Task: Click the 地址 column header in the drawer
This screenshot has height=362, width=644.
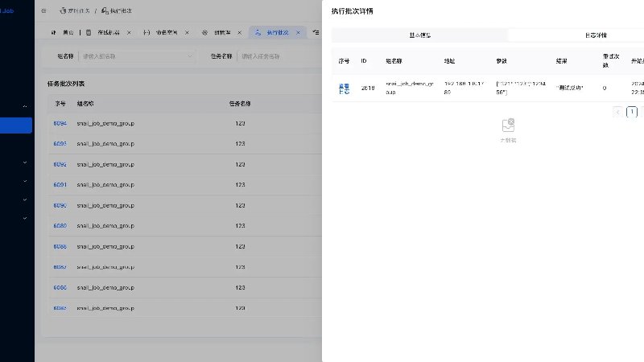Action: [449, 61]
